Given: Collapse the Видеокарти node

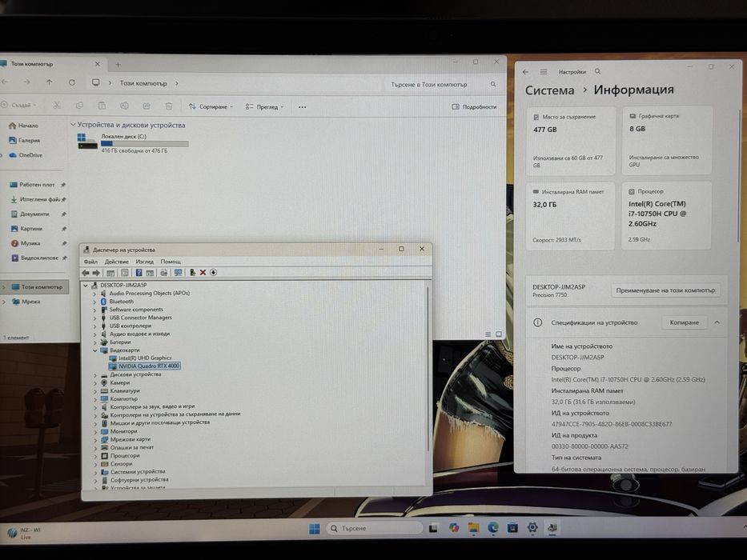Looking at the screenshot, I should point(95,350).
